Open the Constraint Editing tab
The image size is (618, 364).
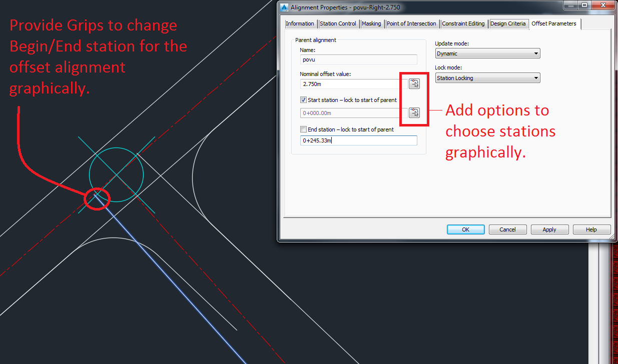click(x=463, y=23)
